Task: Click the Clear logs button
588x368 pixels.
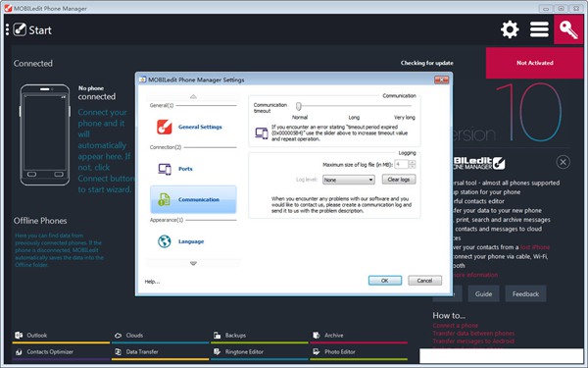Action: click(x=399, y=180)
